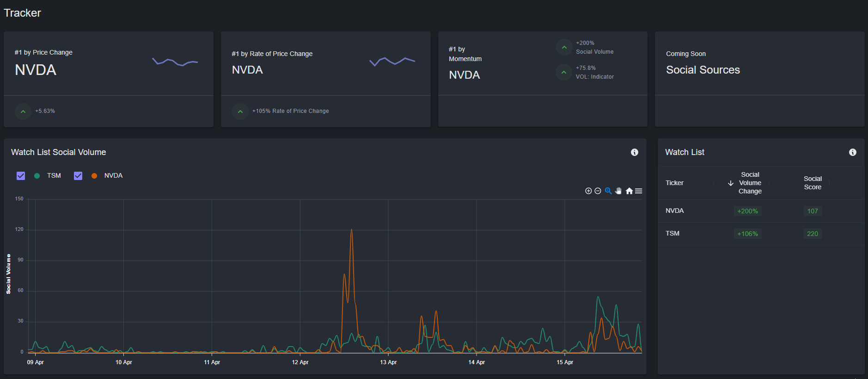Toggle the TSM series checkbox
This screenshot has height=379, width=868.
coord(21,176)
